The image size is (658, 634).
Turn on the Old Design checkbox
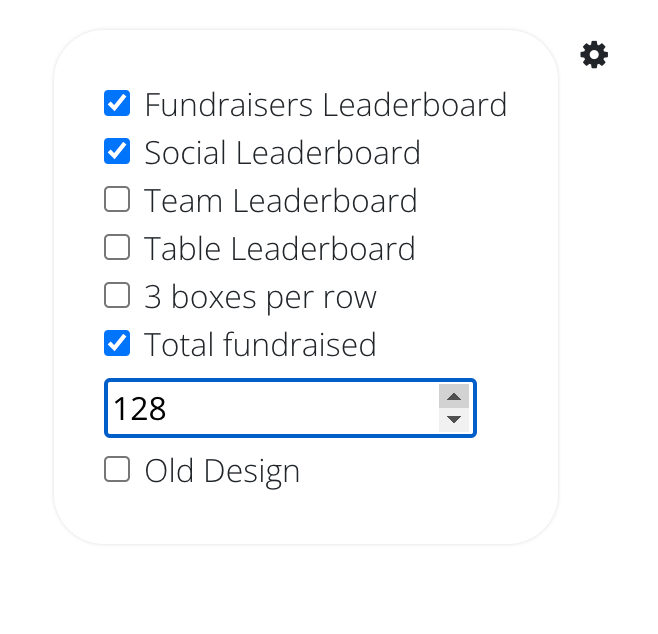point(117,469)
